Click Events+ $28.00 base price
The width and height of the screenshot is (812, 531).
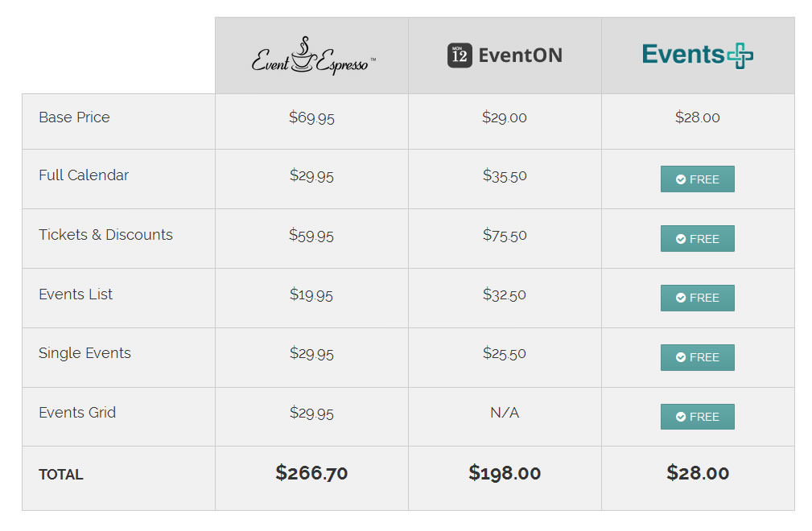[x=698, y=117]
